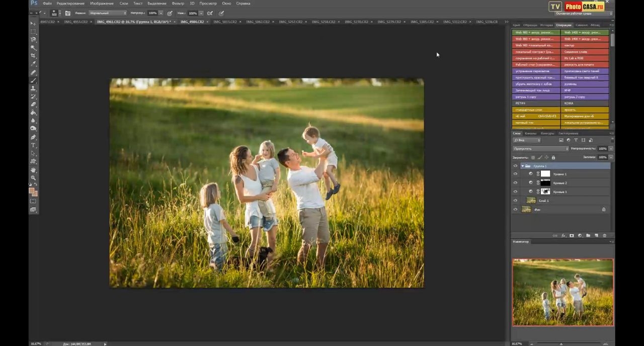Hide the Кривые 1 adjustment layer
The image size is (644, 346).
(515, 191)
